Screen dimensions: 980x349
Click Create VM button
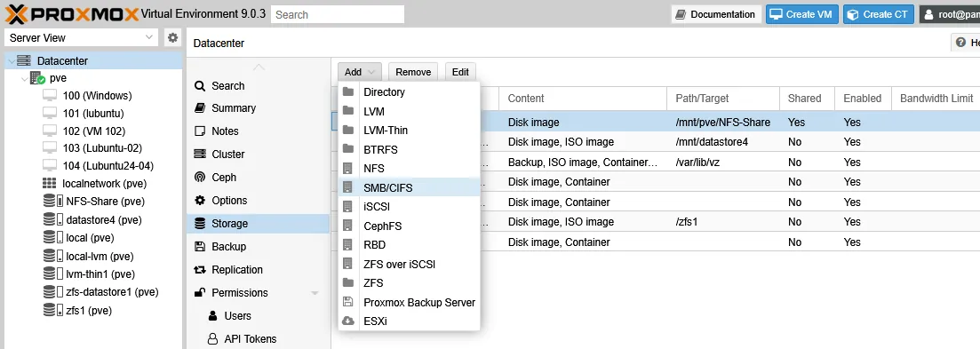(802, 14)
